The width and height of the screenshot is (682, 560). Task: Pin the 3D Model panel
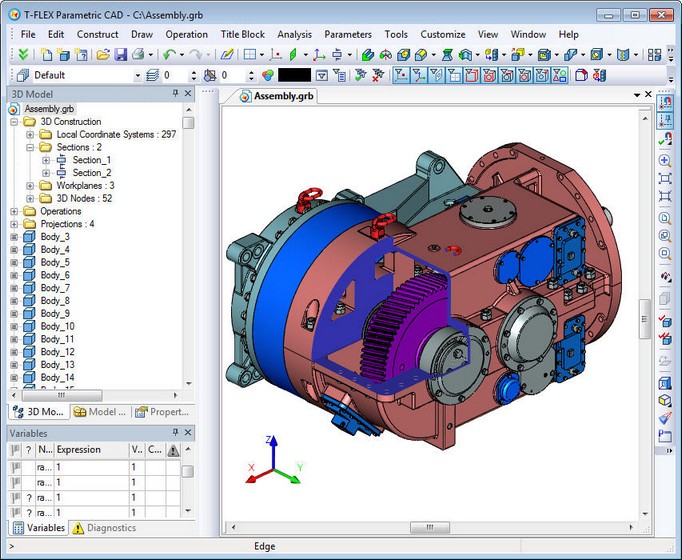(x=173, y=94)
